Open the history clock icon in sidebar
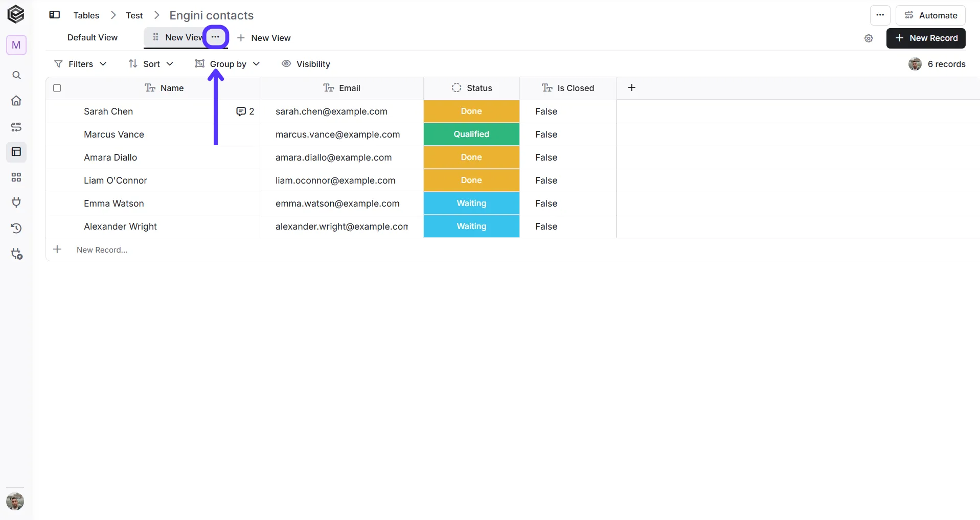Image resolution: width=980 pixels, height=520 pixels. (x=16, y=228)
